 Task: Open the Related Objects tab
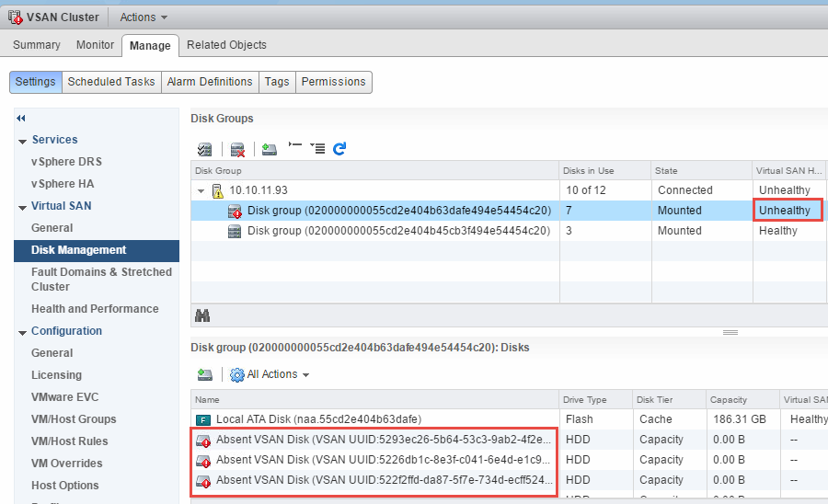point(226,45)
